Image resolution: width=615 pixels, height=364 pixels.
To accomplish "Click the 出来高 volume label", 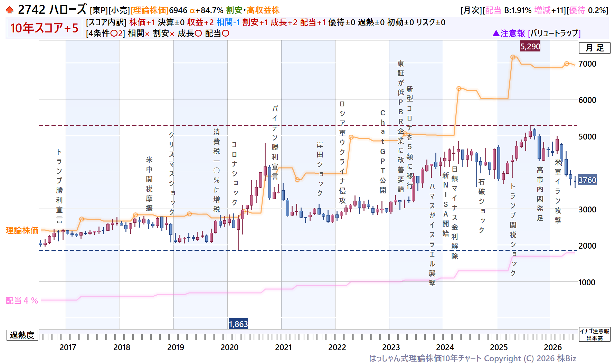I will click(595, 338).
